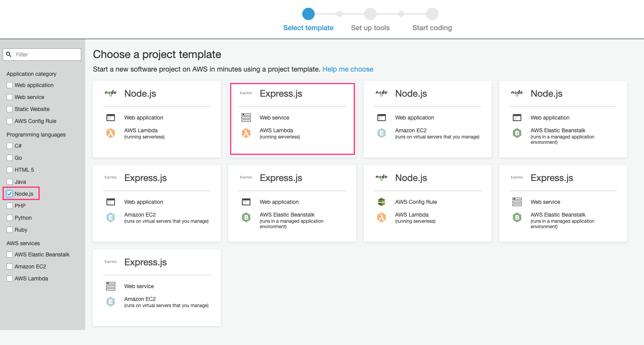Click Web application icon on Express.js Beanstalk card
Image resolution: width=644 pixels, height=345 pixels.
point(246,202)
